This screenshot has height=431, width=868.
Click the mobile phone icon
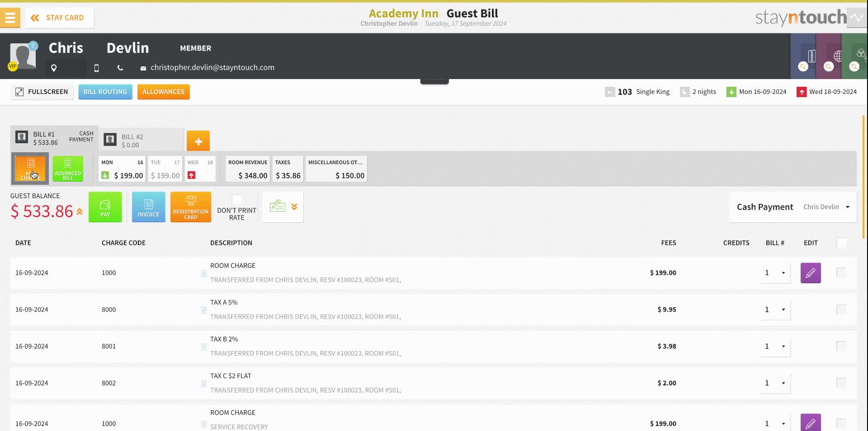point(96,68)
